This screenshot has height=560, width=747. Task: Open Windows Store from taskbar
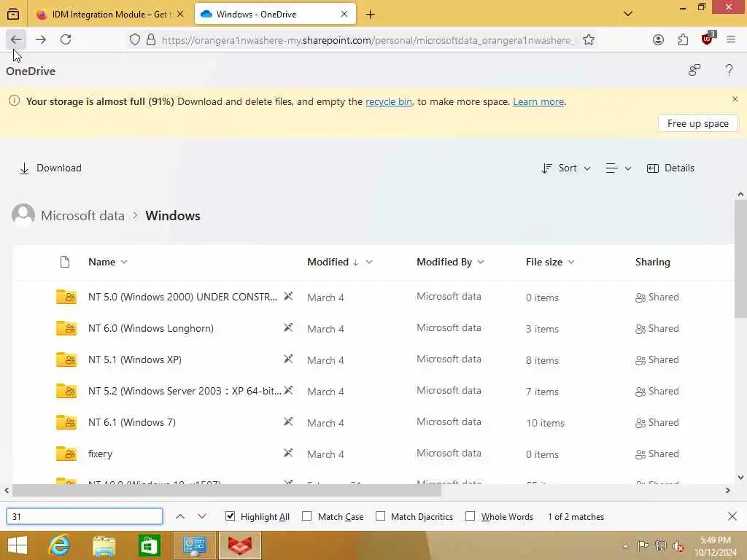149,546
